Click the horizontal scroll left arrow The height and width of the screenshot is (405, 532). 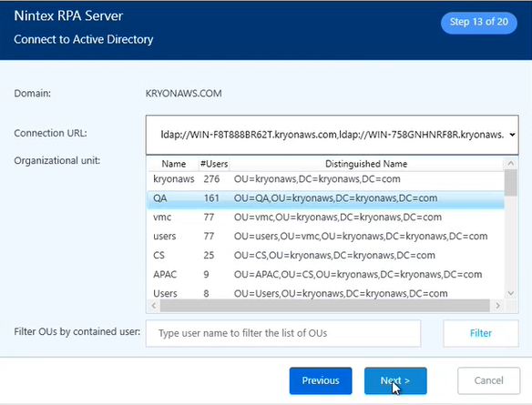pos(154,306)
